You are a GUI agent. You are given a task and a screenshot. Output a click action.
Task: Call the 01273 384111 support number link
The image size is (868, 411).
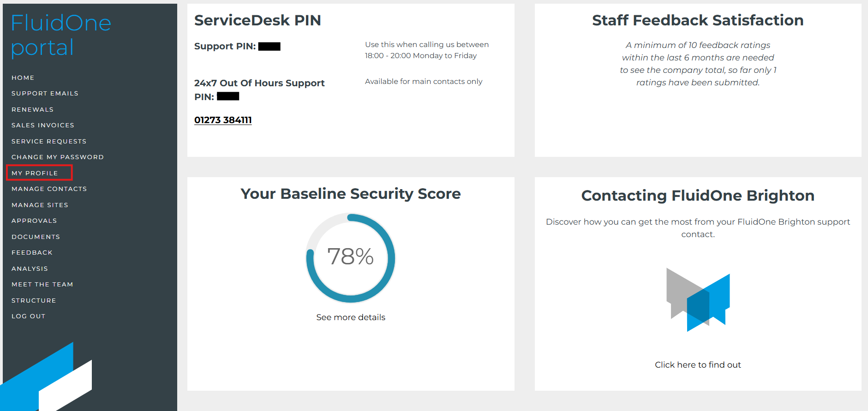223,120
